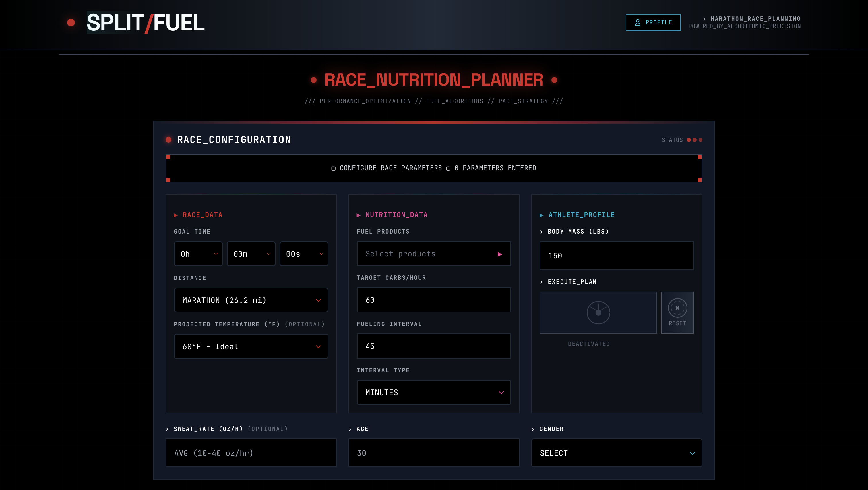The width and height of the screenshot is (868, 490).
Task: Click the Target Carbs/Hour input field
Action: click(x=434, y=300)
